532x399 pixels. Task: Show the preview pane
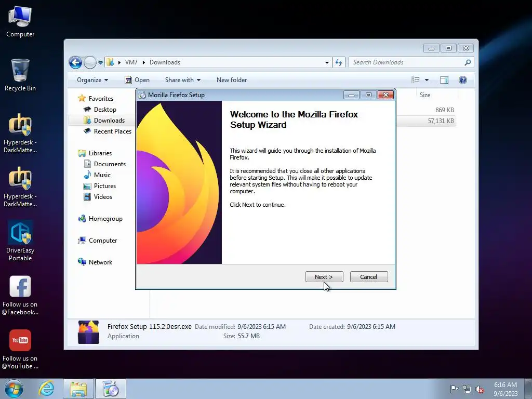click(444, 80)
